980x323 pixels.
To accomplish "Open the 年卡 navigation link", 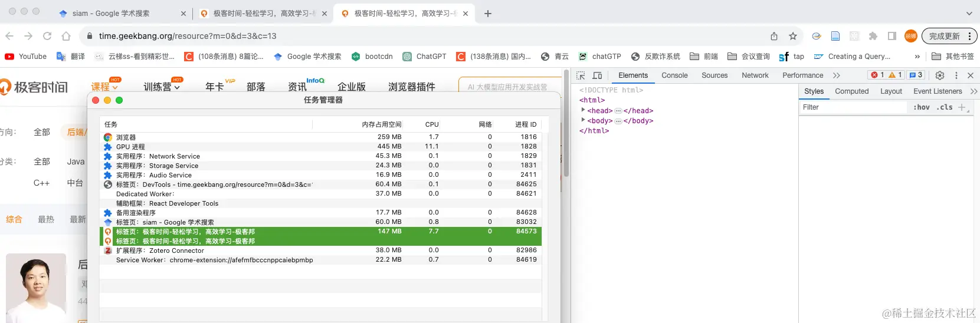I will pyautogui.click(x=215, y=87).
